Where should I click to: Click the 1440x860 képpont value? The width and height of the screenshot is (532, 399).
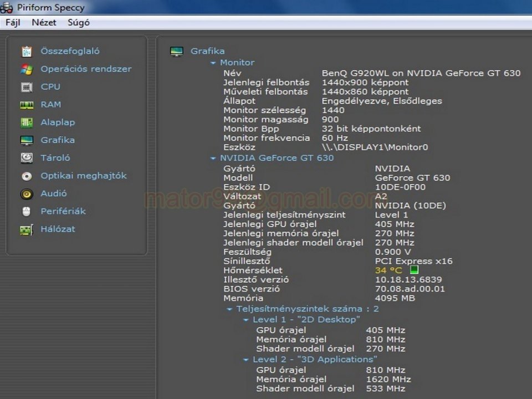(x=365, y=91)
